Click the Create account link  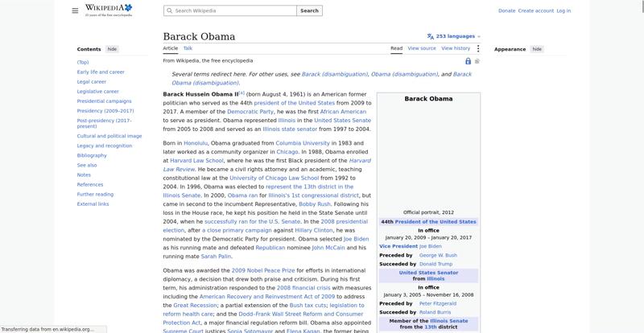pyautogui.click(x=535, y=10)
